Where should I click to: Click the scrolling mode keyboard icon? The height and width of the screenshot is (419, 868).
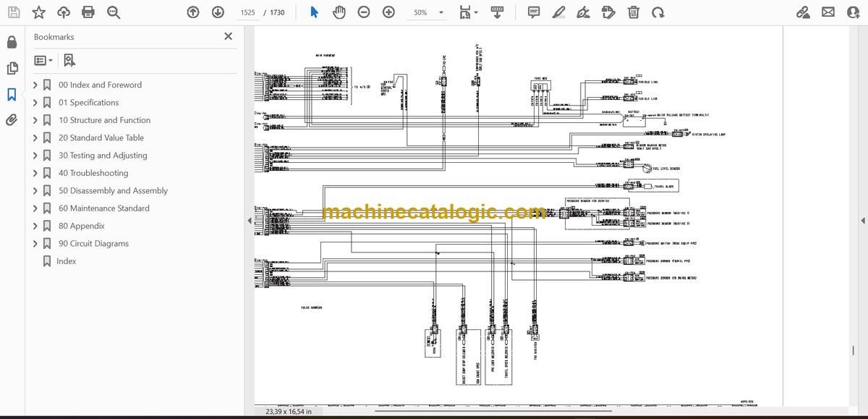[x=497, y=12]
